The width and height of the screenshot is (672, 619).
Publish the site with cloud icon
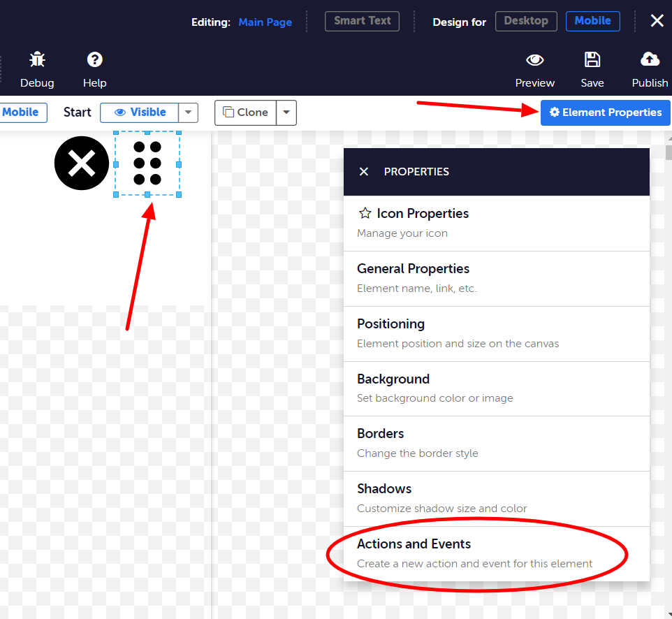coord(650,59)
